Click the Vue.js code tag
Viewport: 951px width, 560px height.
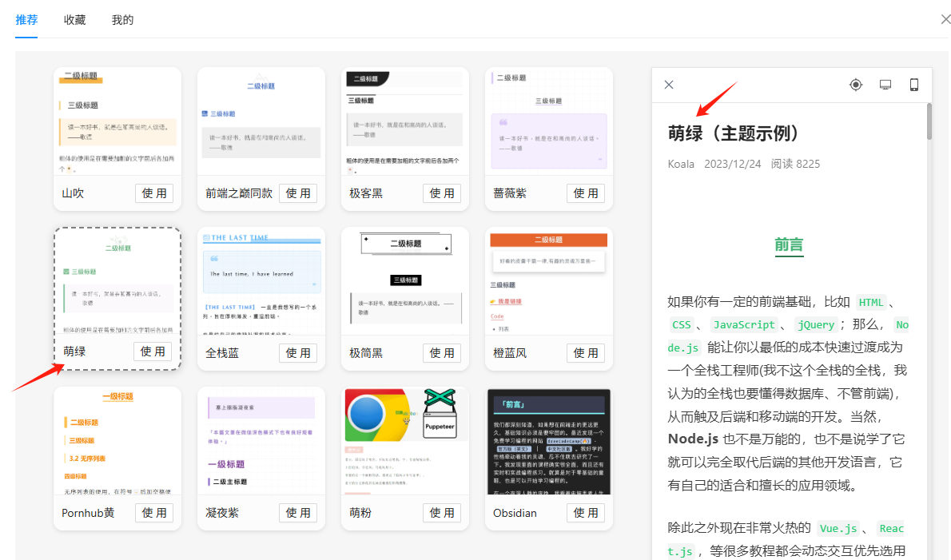pyautogui.click(x=838, y=529)
